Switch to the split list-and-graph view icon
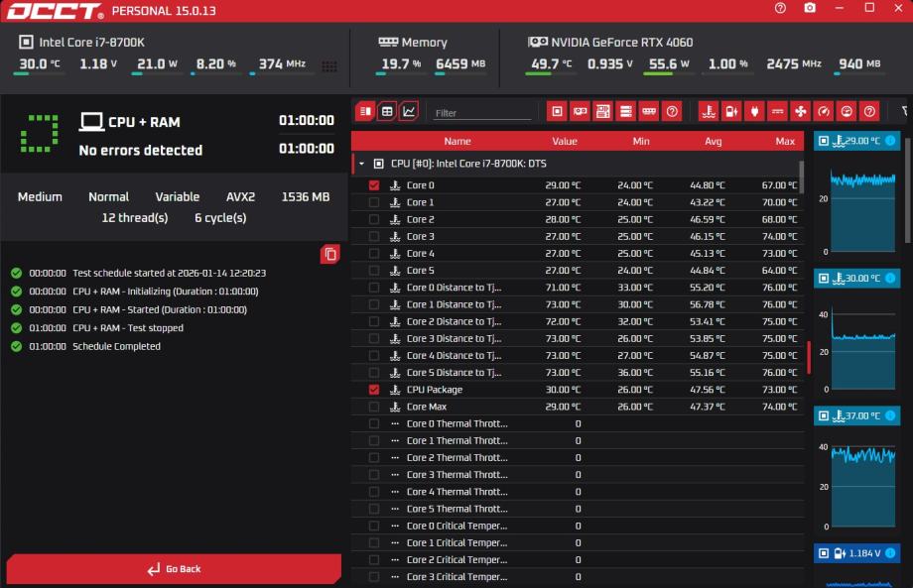 pyautogui.click(x=365, y=111)
